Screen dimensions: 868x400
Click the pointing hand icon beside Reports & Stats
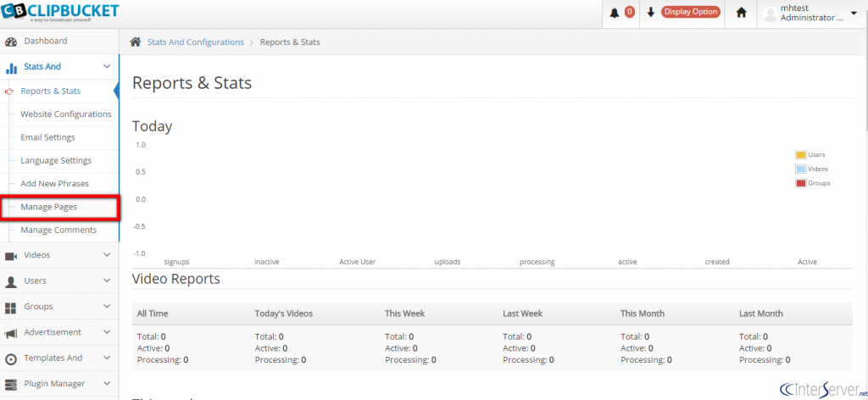[x=8, y=92]
